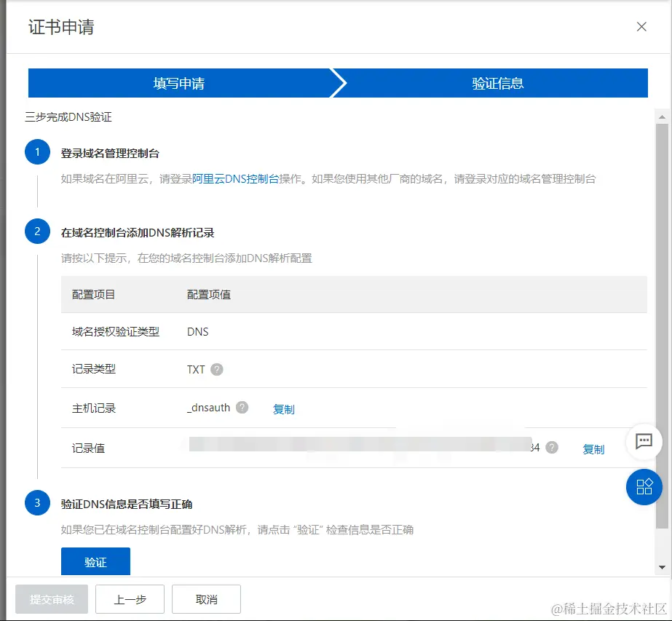The height and width of the screenshot is (621, 672).
Task: Click the TXT record type value
Action: coord(196,369)
